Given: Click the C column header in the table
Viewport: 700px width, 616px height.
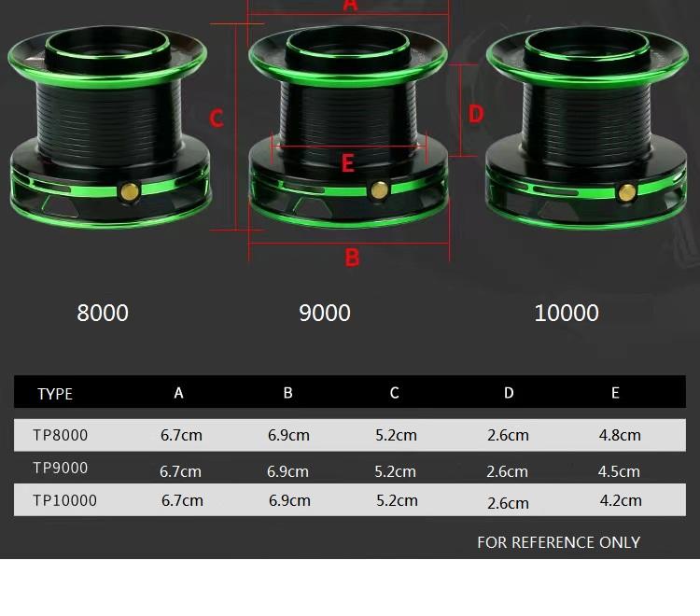Looking at the screenshot, I should [394, 393].
